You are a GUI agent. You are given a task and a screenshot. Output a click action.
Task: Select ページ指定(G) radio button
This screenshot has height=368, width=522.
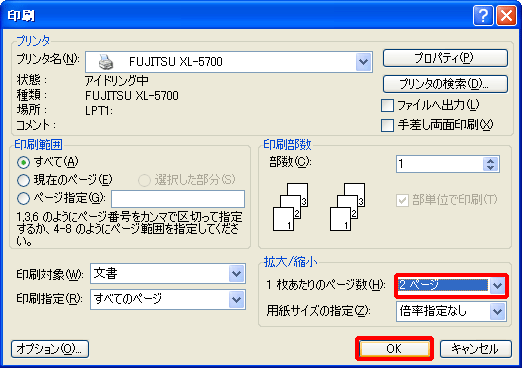pyautogui.click(x=23, y=199)
